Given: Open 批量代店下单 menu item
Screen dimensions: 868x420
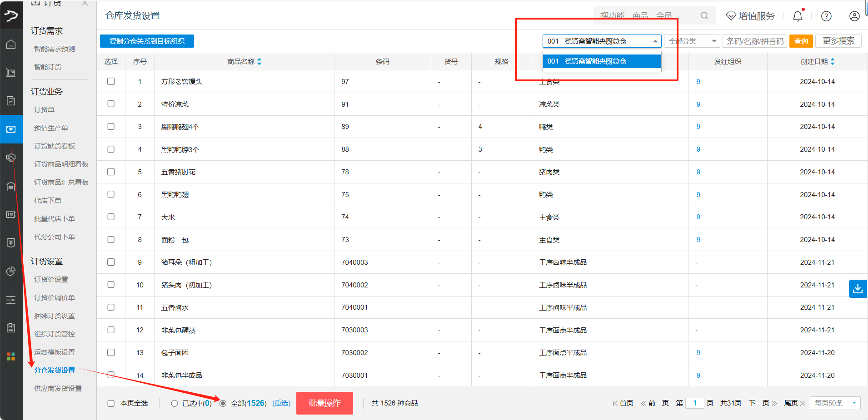Looking at the screenshot, I should 55,218.
